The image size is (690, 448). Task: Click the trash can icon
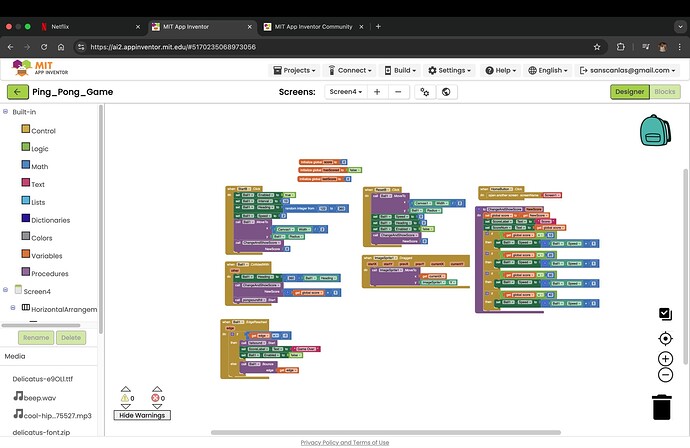point(661,406)
